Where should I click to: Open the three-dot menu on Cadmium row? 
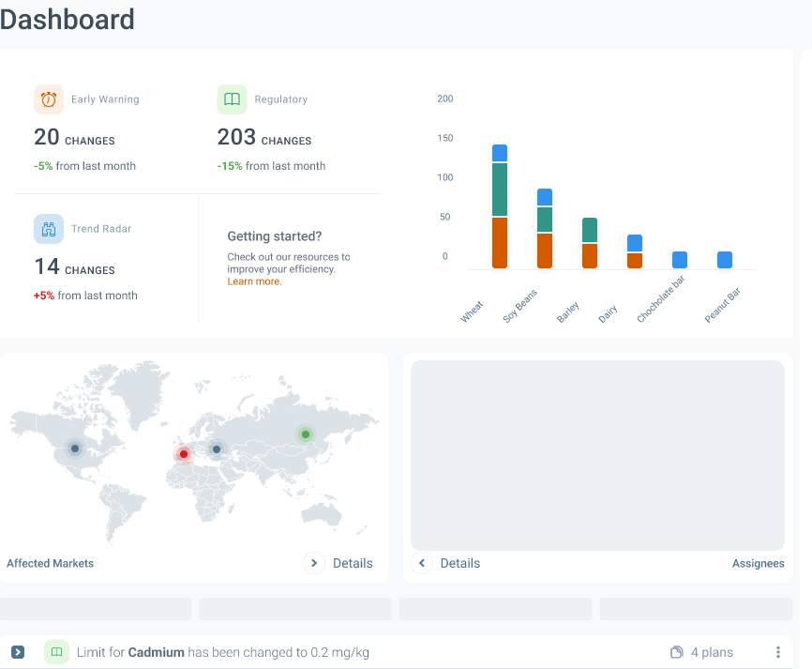click(778, 652)
